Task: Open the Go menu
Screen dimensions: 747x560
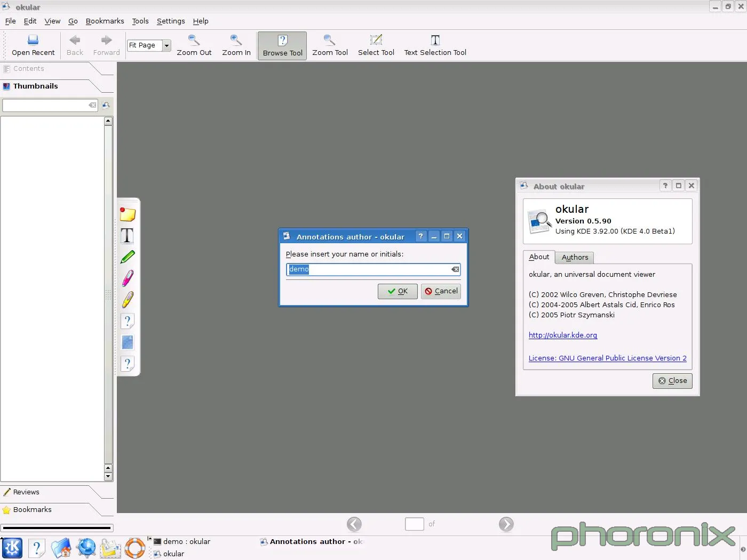Action: pos(73,21)
